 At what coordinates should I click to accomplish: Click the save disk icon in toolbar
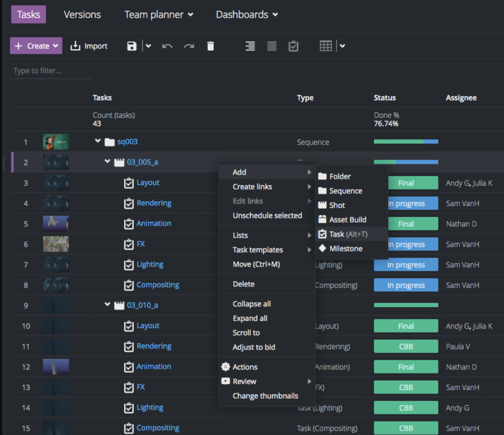(x=131, y=46)
